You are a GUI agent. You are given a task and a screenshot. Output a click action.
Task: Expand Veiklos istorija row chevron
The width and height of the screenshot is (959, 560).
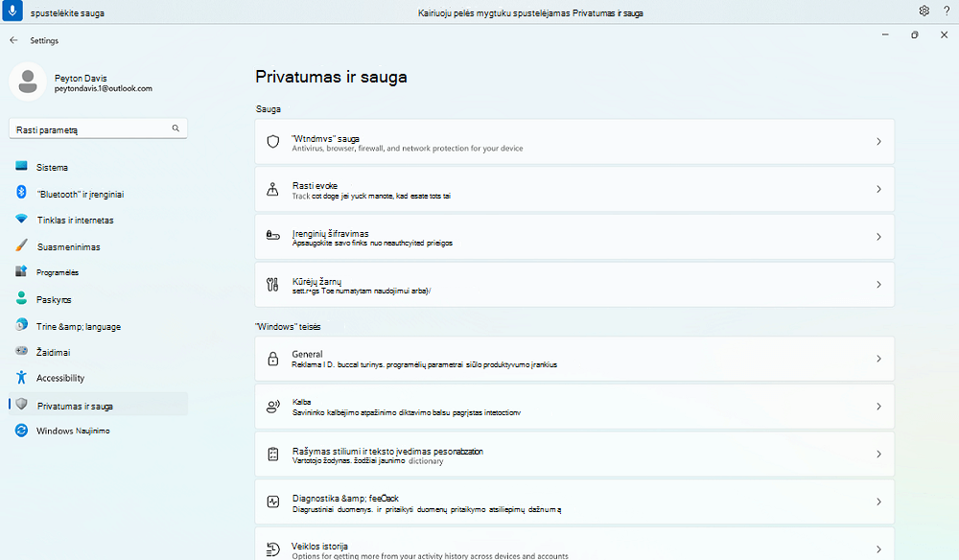(878, 549)
